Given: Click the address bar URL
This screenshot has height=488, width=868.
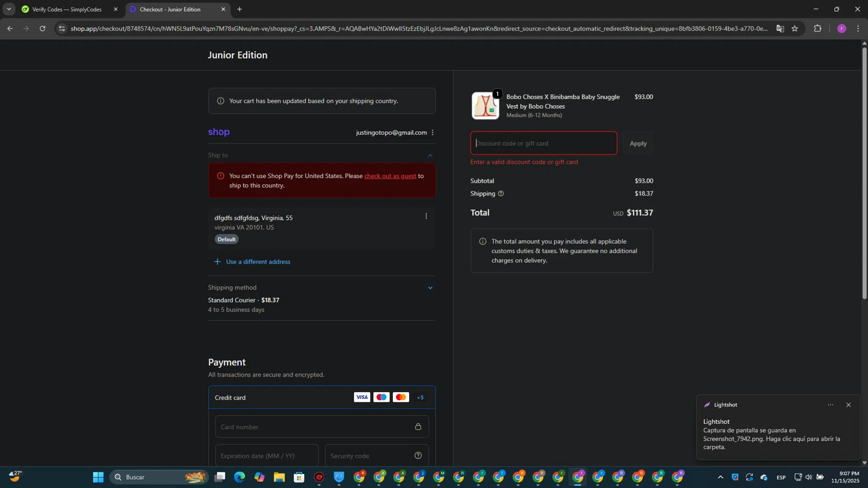Looking at the screenshot, I should pos(419,28).
